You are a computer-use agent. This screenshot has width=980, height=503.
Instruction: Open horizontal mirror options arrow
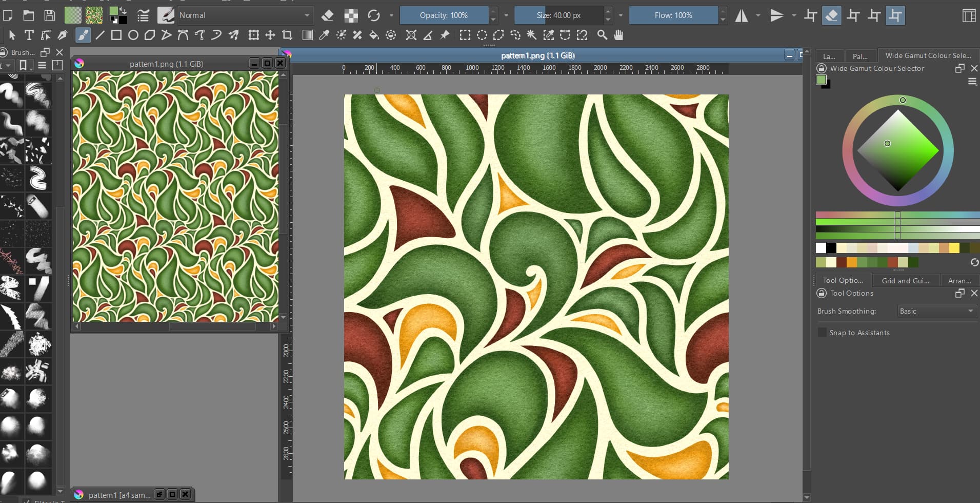[x=758, y=15]
